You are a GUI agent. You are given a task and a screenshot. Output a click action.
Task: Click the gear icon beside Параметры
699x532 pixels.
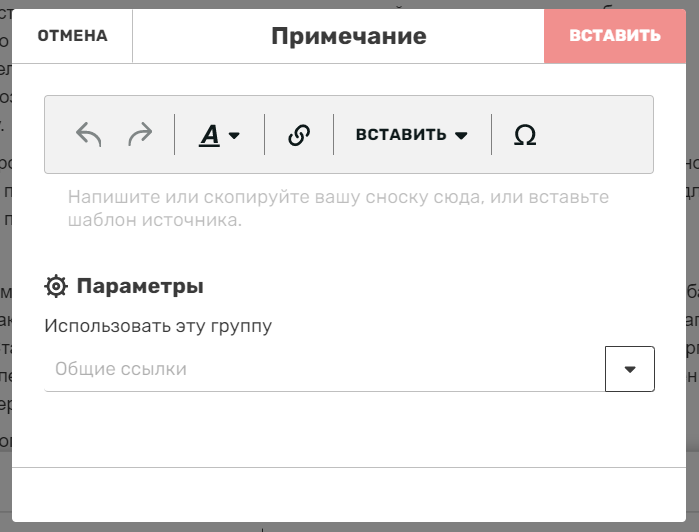click(56, 286)
